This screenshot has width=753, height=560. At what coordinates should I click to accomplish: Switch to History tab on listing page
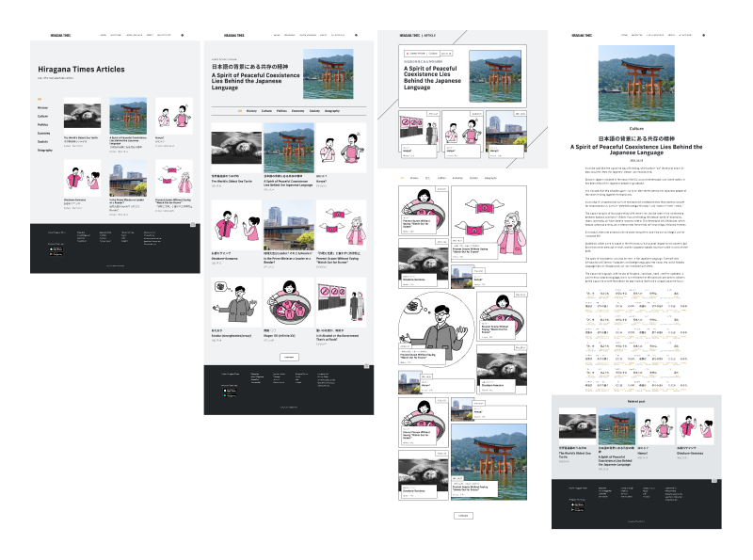point(251,111)
